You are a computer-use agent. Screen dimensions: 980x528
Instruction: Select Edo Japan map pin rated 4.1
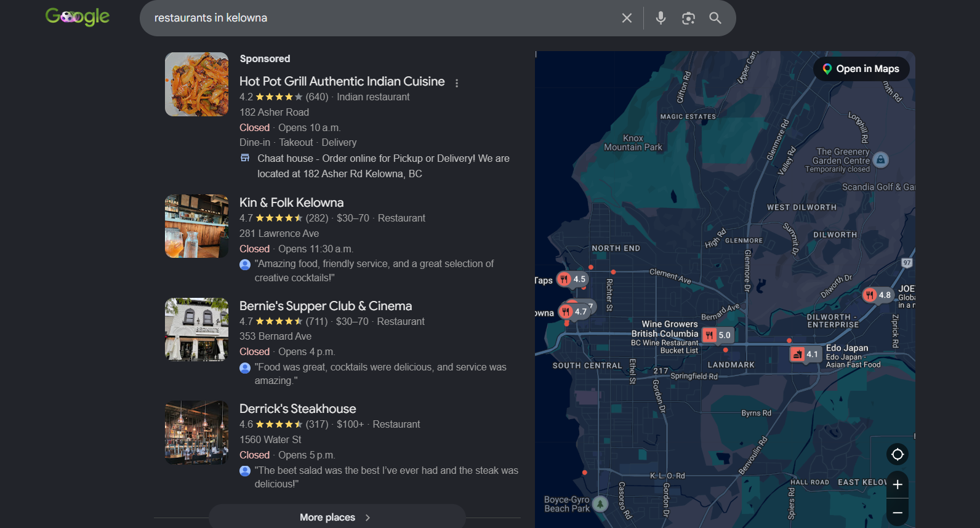(x=806, y=354)
